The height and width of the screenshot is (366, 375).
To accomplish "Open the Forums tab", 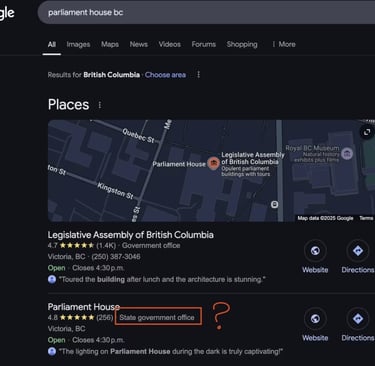I will 204,44.
